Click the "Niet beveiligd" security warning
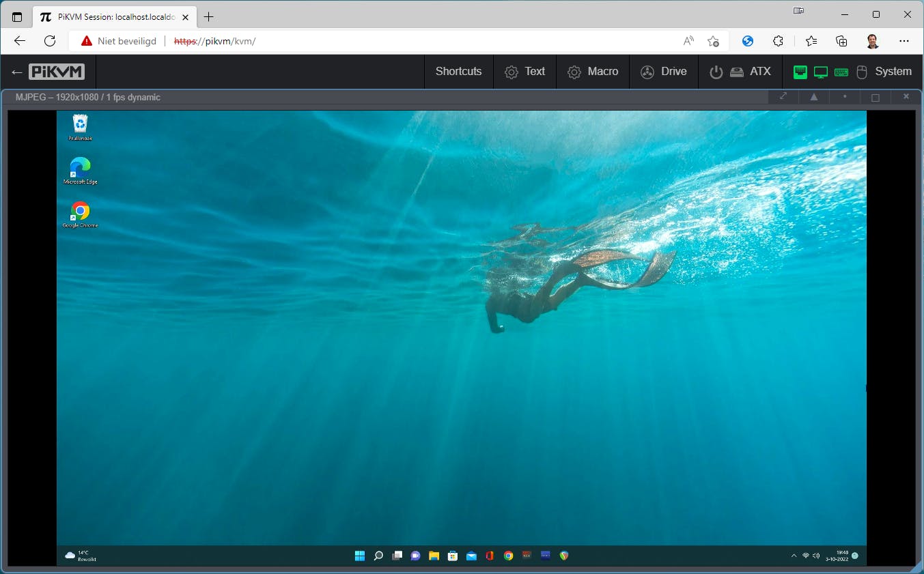Screen dimensions: 924x574 tap(119, 41)
